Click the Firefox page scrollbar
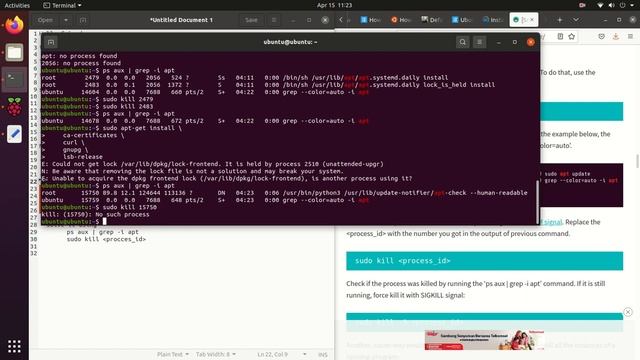This screenshot has width=640, height=360. coord(637,161)
